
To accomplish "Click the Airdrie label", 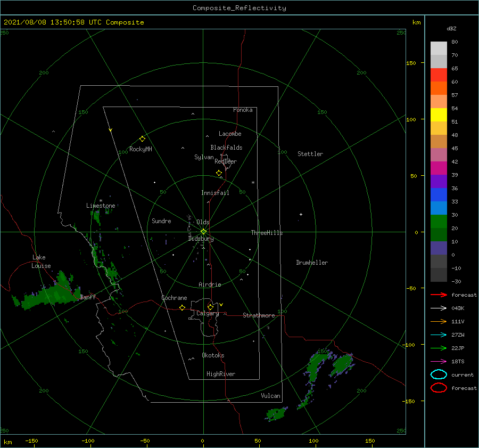I will tap(210, 284).
